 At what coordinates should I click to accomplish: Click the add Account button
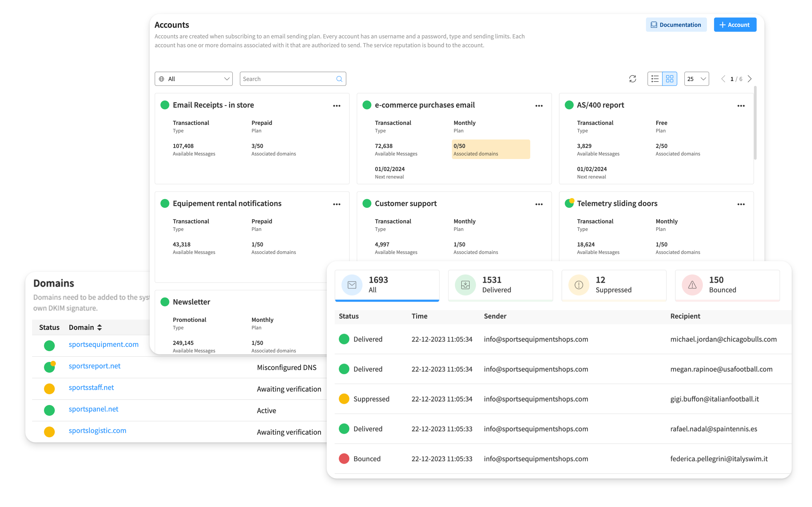(x=735, y=25)
